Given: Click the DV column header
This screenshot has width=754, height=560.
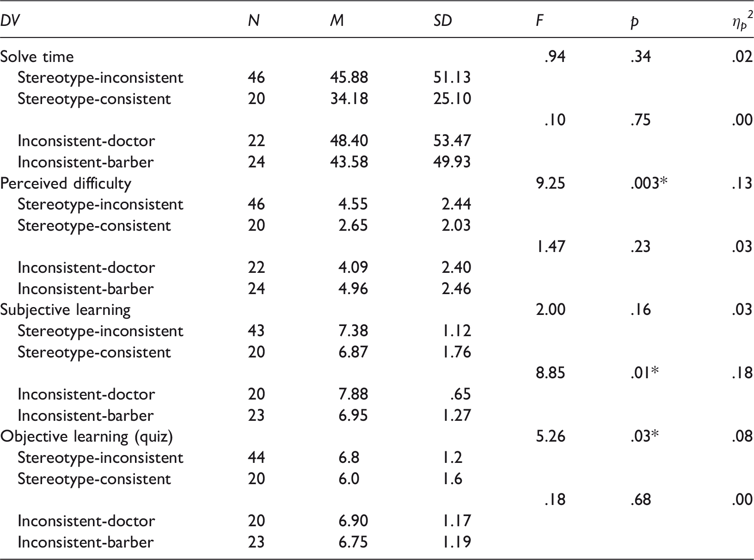Looking at the screenshot, I should [10, 21].
